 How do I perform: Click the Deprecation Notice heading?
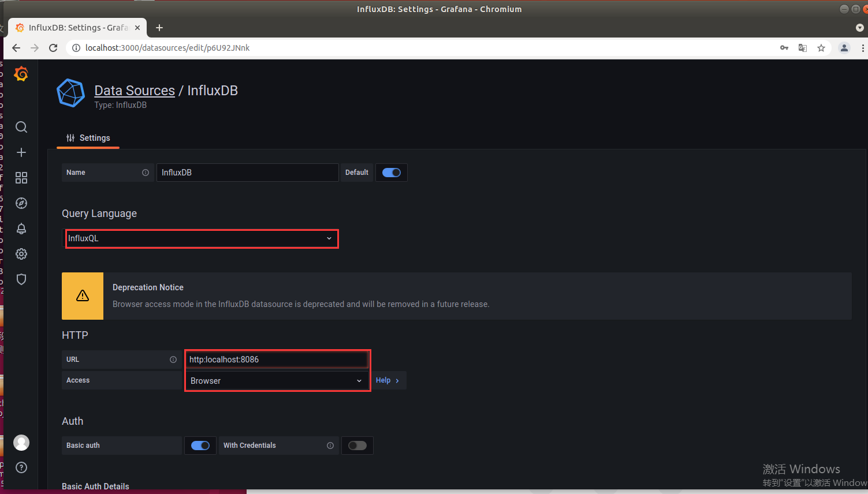point(148,287)
